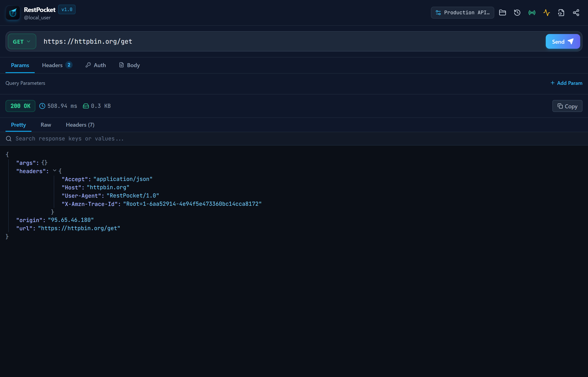
Task: Click the 0.3 KB response size
Action: pos(97,106)
